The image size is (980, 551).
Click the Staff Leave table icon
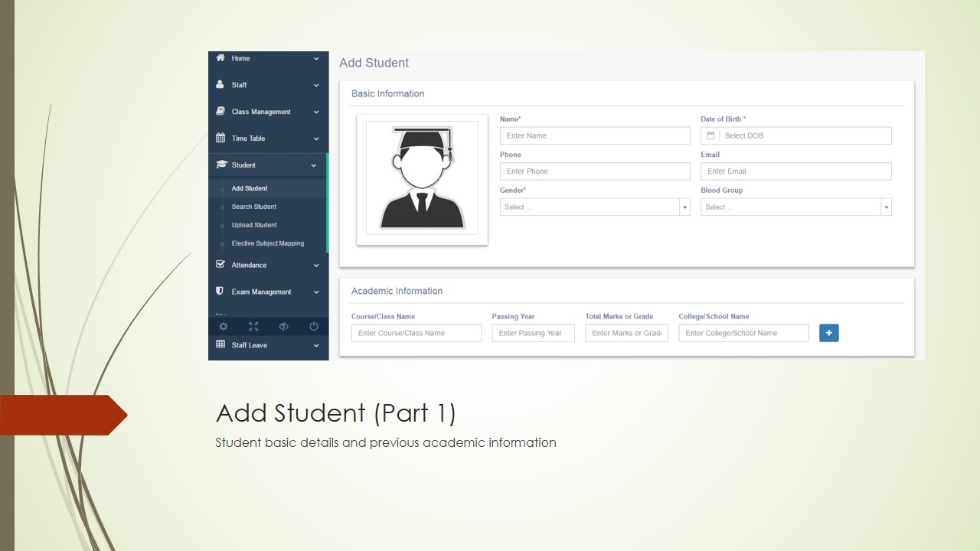(x=220, y=344)
